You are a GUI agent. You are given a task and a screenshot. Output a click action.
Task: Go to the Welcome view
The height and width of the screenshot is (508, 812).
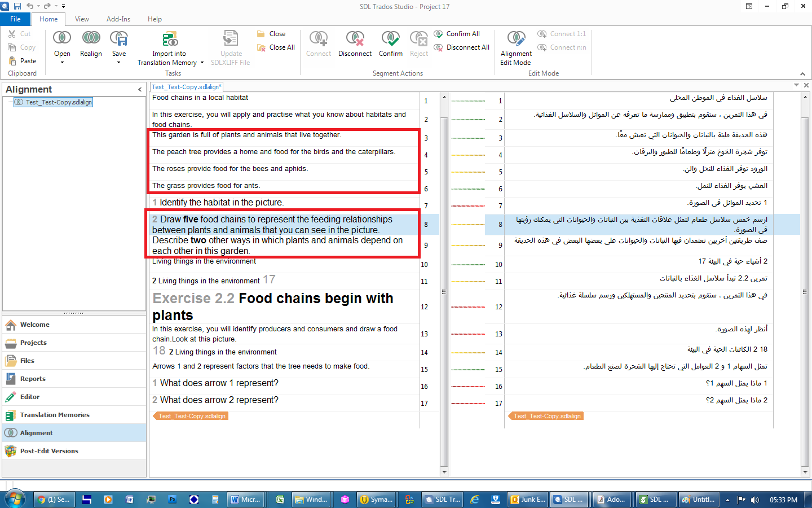pos(74,325)
